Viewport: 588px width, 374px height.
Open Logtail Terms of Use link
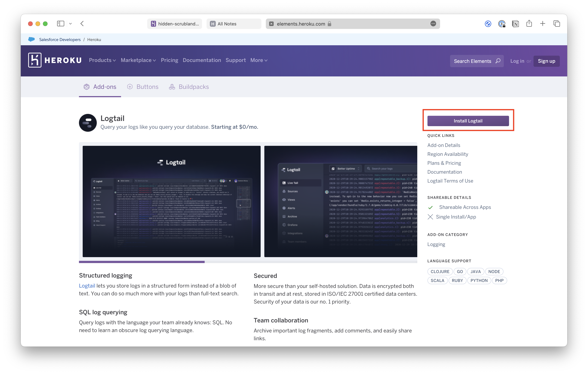point(450,181)
